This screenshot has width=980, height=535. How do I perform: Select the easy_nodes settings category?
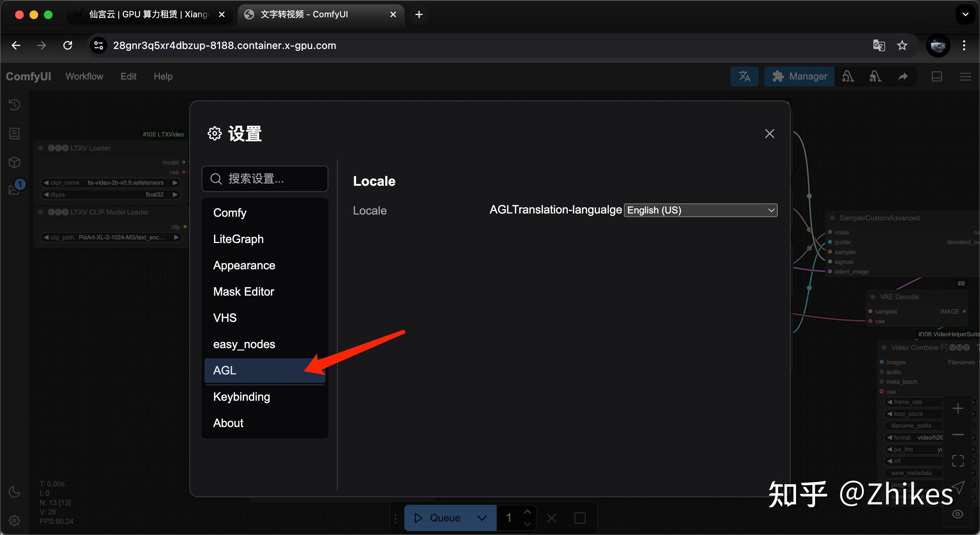coord(265,344)
